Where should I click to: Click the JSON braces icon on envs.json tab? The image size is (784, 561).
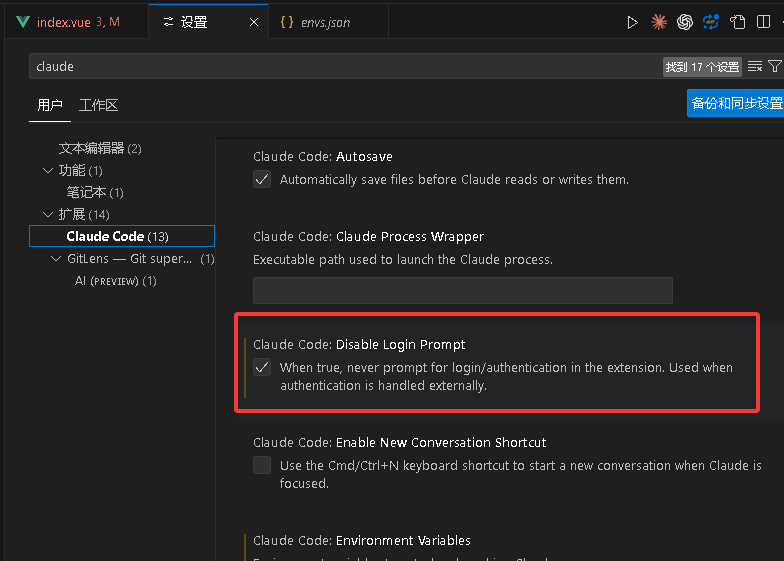click(287, 22)
